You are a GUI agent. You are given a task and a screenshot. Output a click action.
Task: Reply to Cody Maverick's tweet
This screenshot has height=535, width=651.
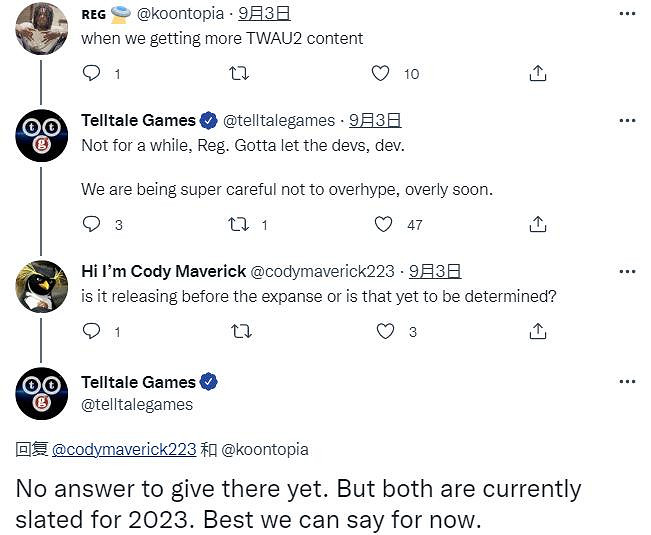coord(92,330)
